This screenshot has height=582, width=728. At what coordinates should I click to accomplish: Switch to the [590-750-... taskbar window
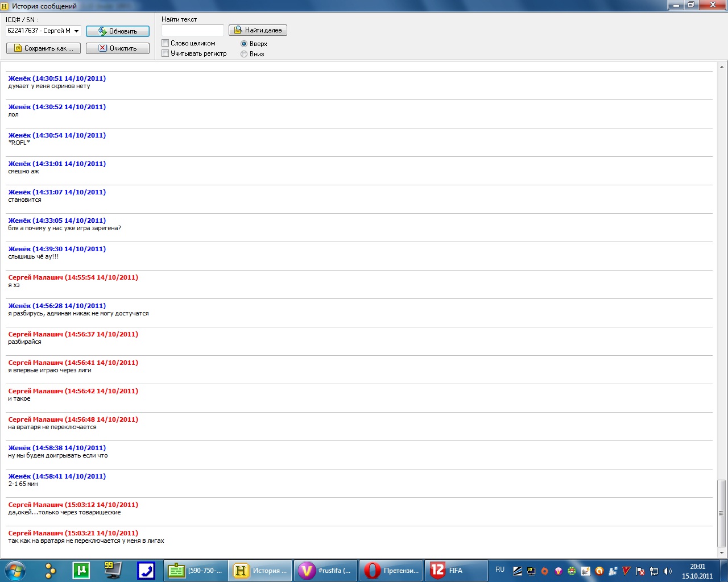coord(196,571)
